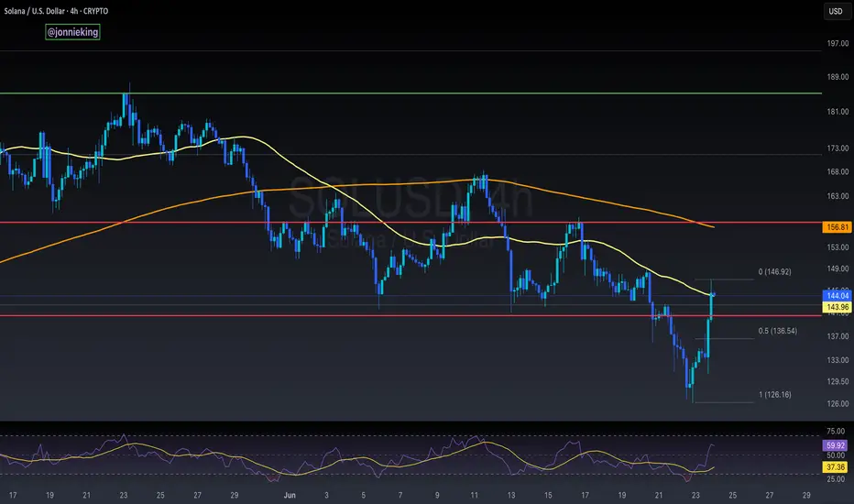Click the date 17 at the left end of the time axis

pos(13,495)
